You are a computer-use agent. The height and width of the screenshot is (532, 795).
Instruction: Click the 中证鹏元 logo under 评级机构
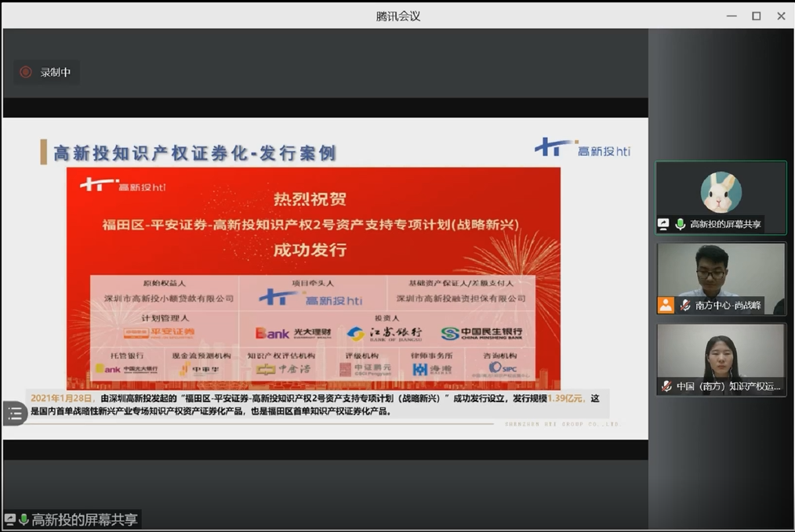(x=365, y=369)
